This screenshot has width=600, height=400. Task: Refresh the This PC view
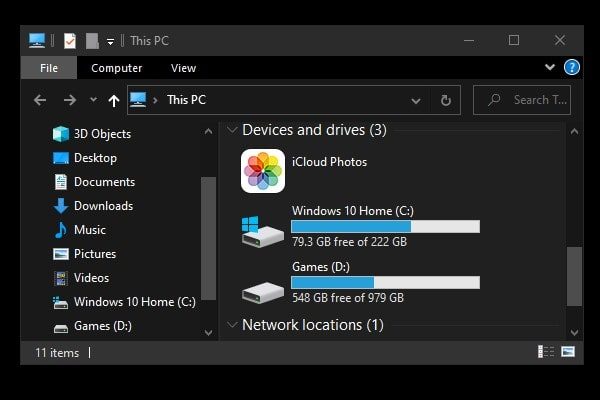[x=446, y=100]
